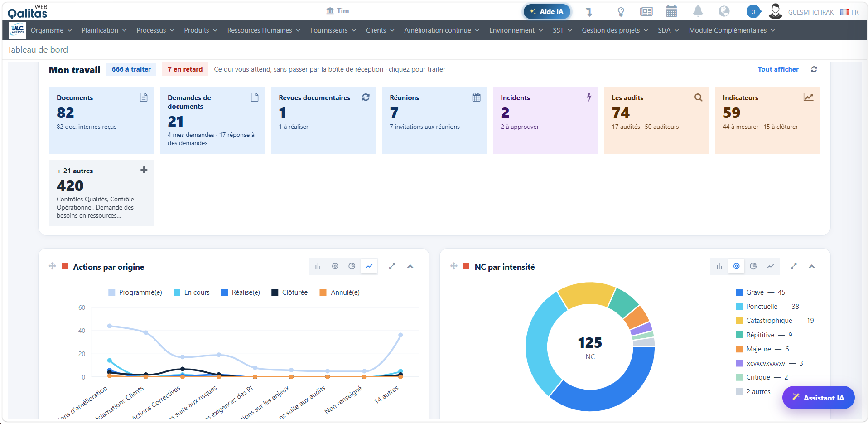Image resolution: width=868 pixels, height=424 pixels.
Task: Collapse the NC par intensité widget
Action: 812,267
